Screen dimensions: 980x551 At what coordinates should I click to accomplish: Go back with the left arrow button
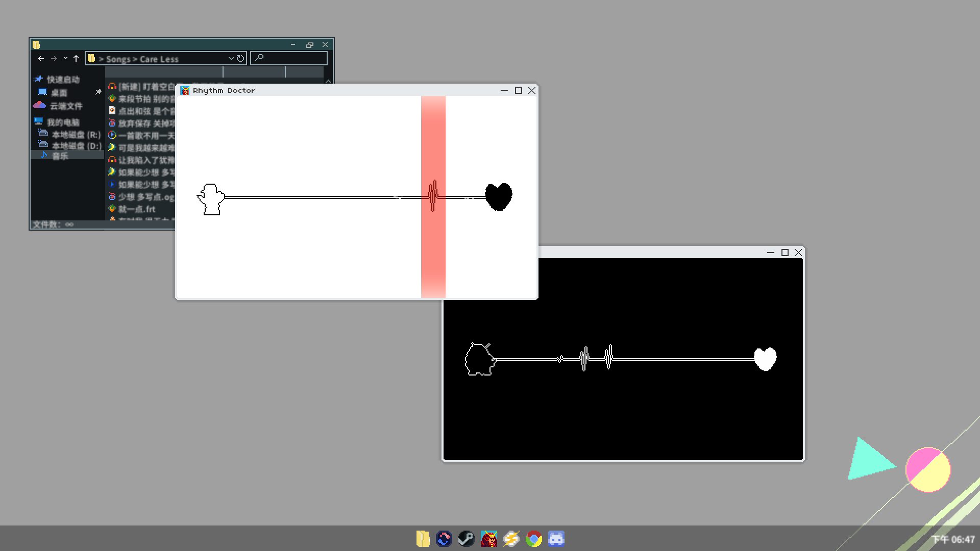pos(41,59)
